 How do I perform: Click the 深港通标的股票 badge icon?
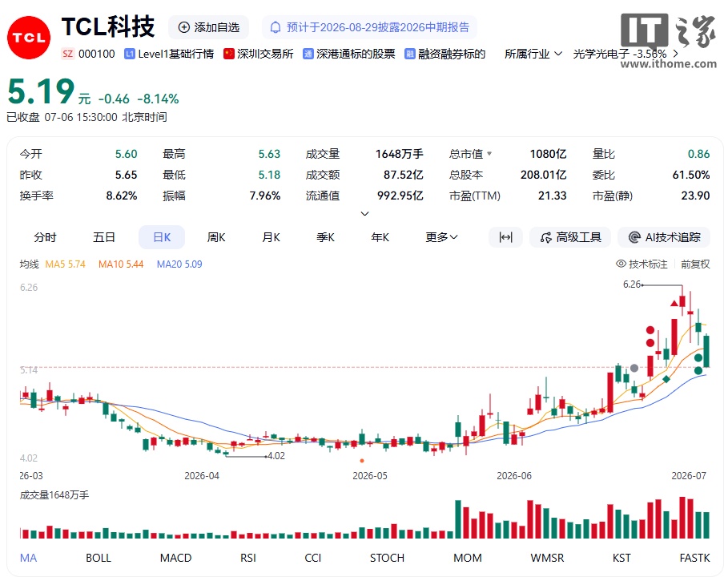pos(308,54)
